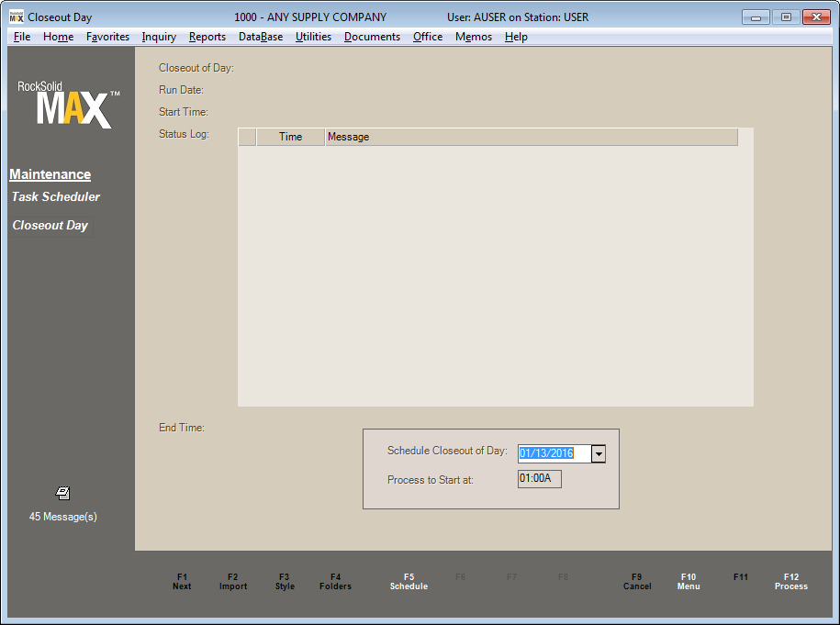
Task: Click the F12 Process function button
Action: click(791, 582)
